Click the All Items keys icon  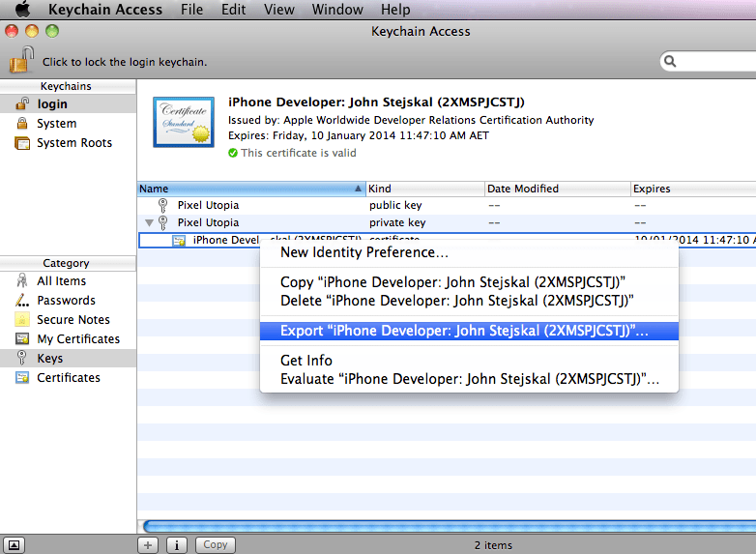tap(22, 280)
